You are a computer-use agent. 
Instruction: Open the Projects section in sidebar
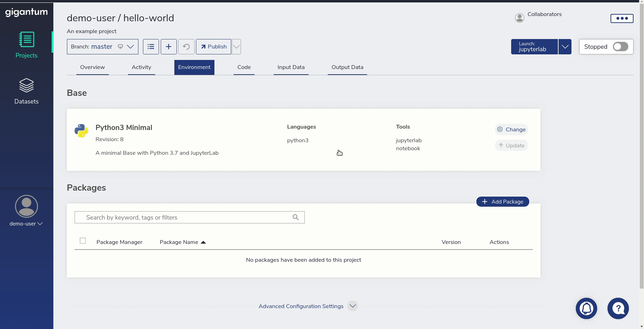[26, 45]
